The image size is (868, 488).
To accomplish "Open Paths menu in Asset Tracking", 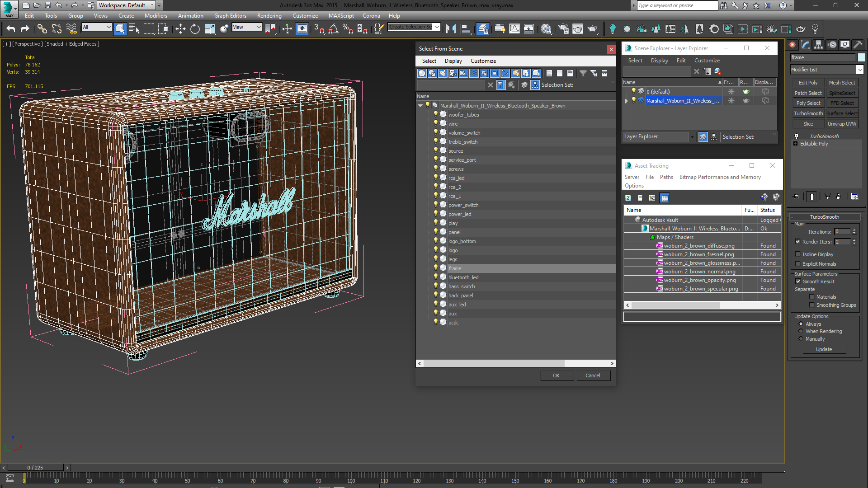I will 666,177.
